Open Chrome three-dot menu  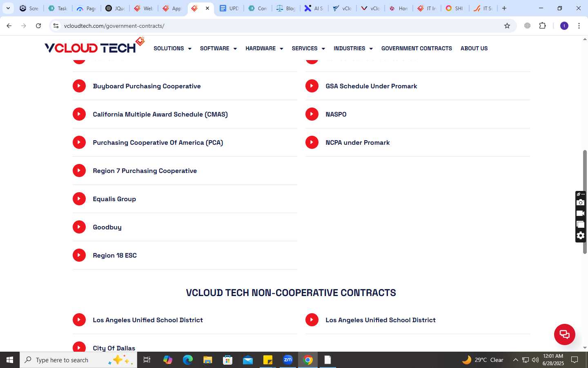(x=579, y=26)
